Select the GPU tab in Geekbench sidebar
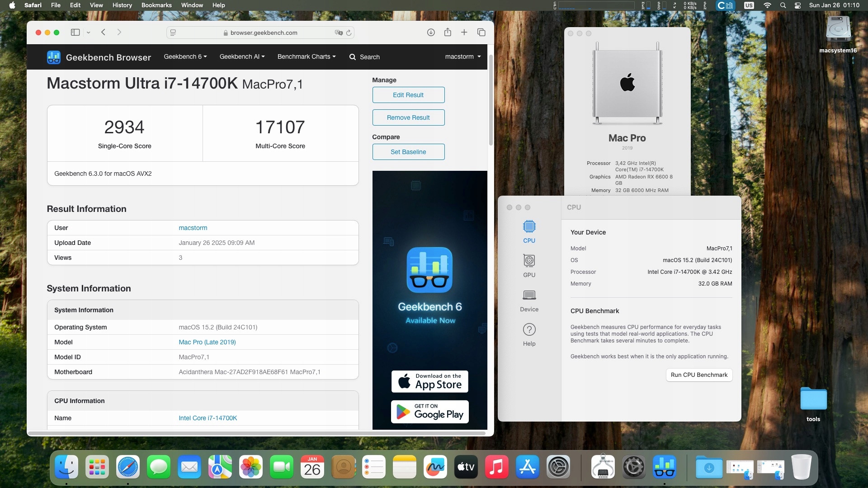The image size is (868, 488). coord(529,266)
